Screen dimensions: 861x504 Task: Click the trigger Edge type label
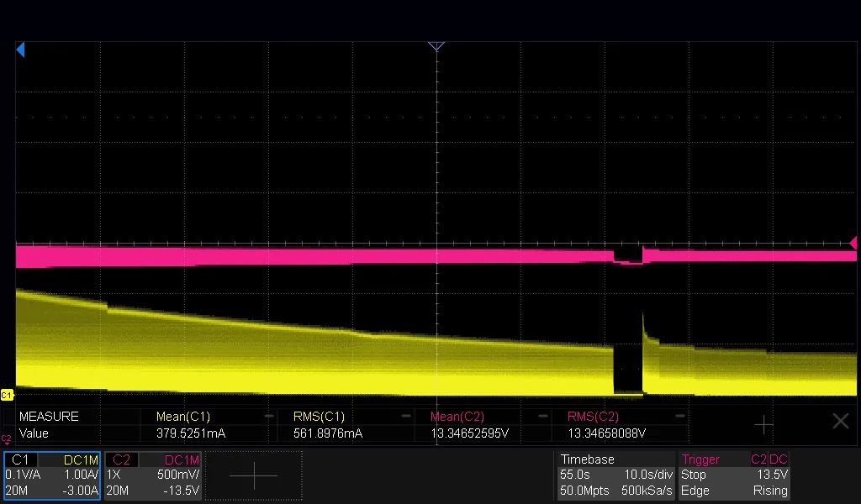[x=695, y=491]
